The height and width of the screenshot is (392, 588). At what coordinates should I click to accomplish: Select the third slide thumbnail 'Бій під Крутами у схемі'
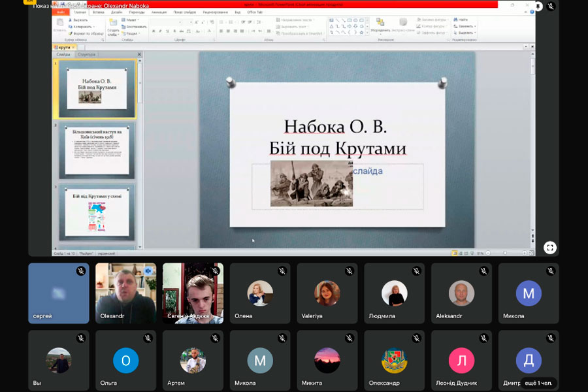[x=97, y=212]
